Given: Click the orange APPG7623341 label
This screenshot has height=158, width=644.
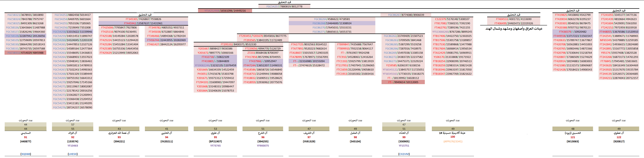Looking at the screenshot, I should [453, 142].
